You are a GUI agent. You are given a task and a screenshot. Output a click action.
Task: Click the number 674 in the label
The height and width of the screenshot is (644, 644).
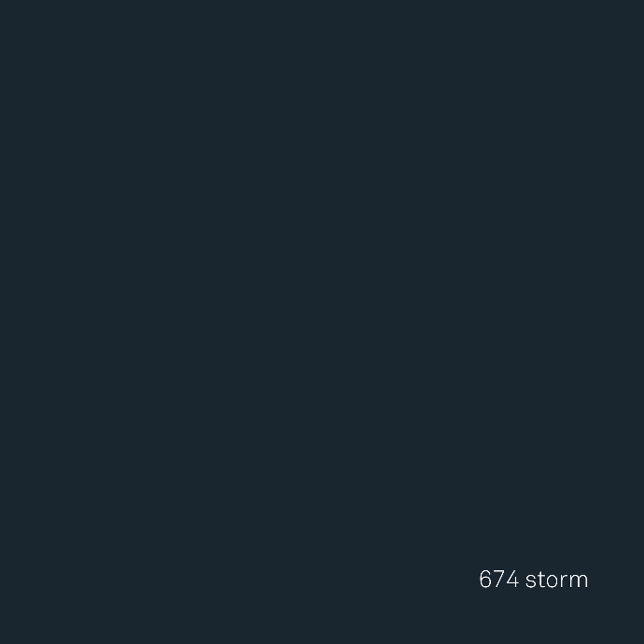pos(499,579)
